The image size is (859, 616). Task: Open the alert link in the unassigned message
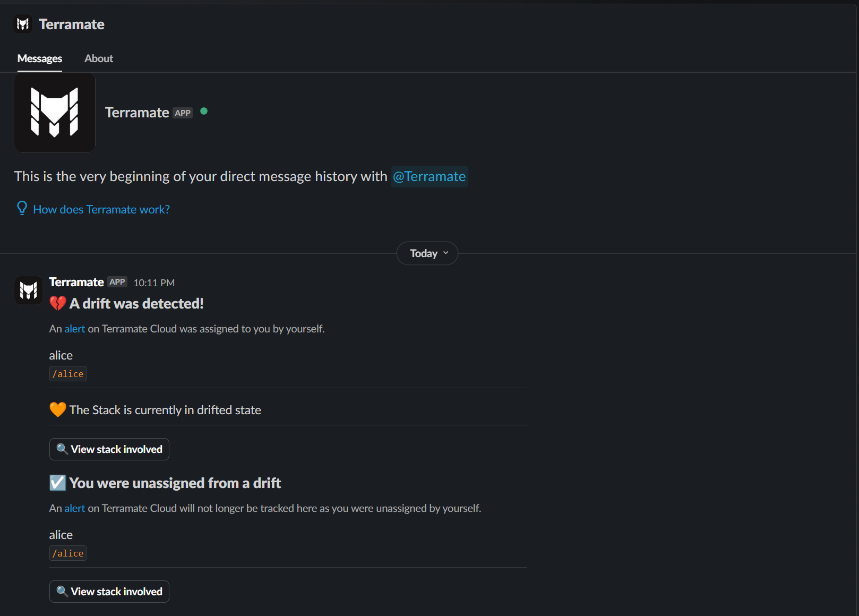tap(74, 508)
